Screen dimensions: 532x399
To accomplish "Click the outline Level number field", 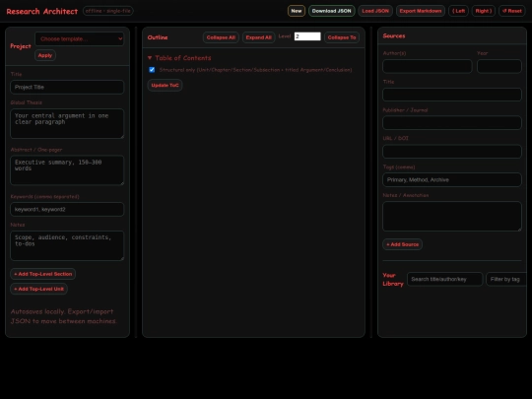I will pyautogui.click(x=307, y=36).
